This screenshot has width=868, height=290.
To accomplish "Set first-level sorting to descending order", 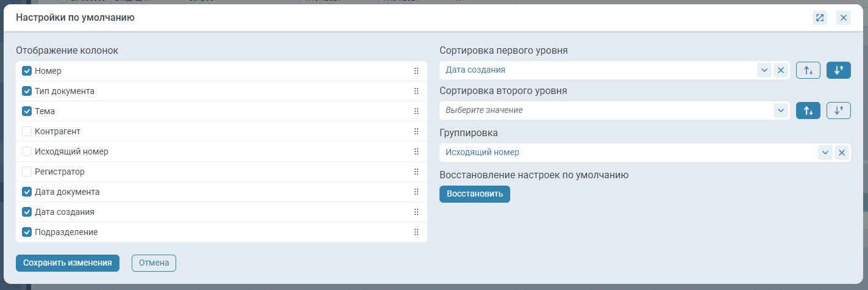I will (838, 70).
